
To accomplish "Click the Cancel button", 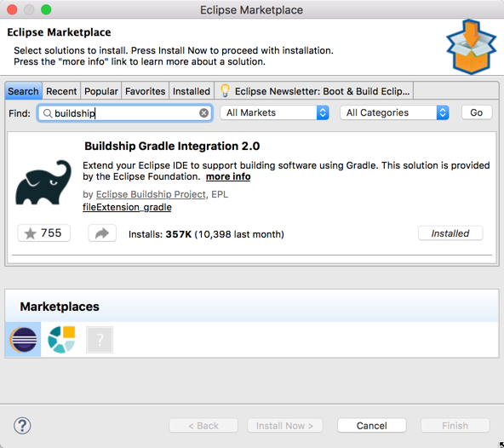I will tap(371, 426).
